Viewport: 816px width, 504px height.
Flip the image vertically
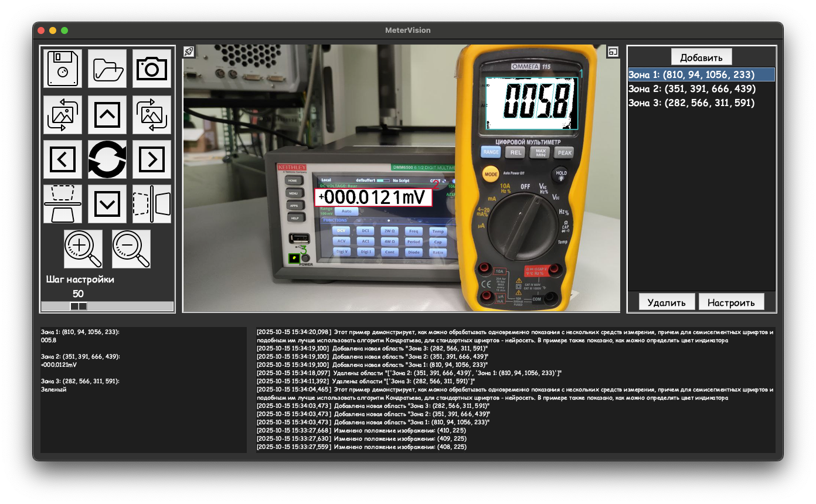pyautogui.click(x=63, y=204)
